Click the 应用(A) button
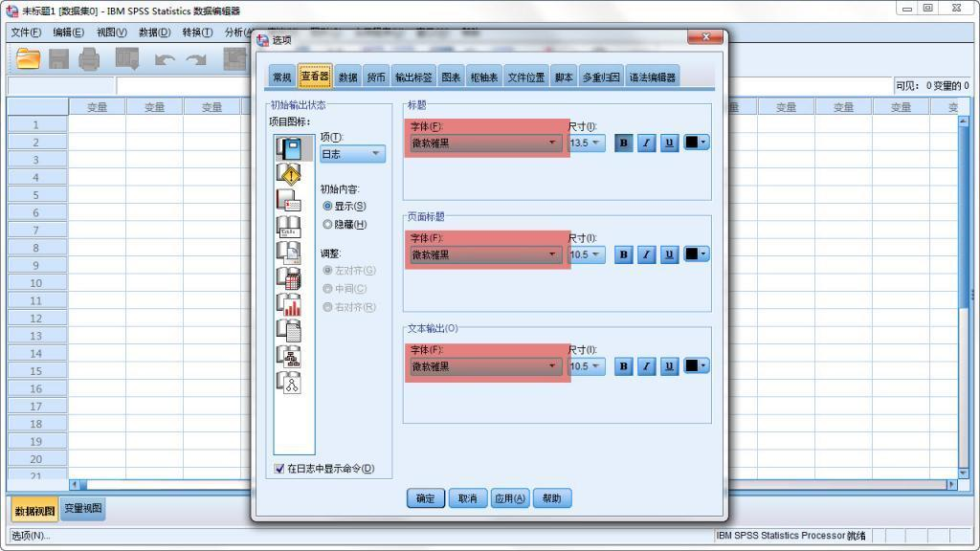Image resolution: width=980 pixels, height=551 pixels. pos(510,498)
